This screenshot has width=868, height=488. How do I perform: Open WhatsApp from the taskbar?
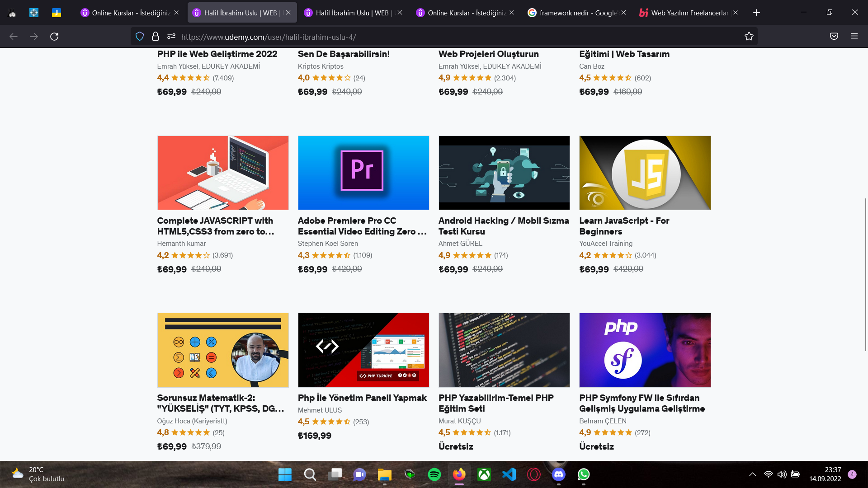point(584,474)
